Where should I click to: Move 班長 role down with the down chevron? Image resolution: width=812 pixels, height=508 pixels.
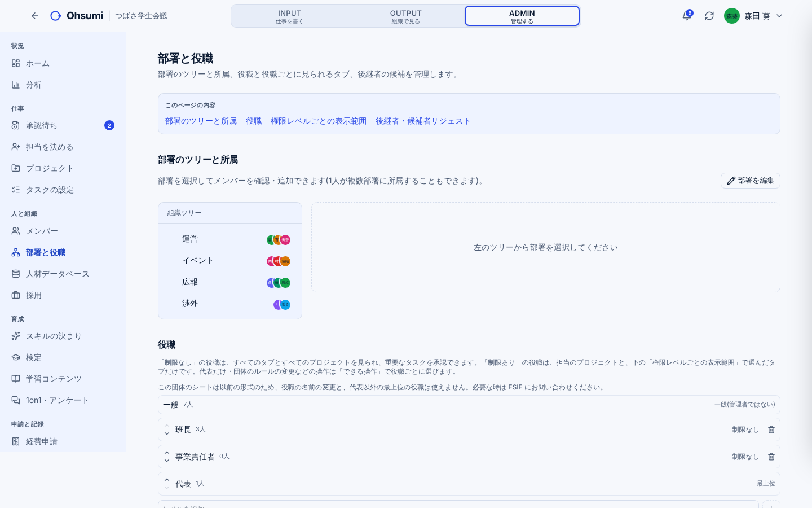[167, 433]
